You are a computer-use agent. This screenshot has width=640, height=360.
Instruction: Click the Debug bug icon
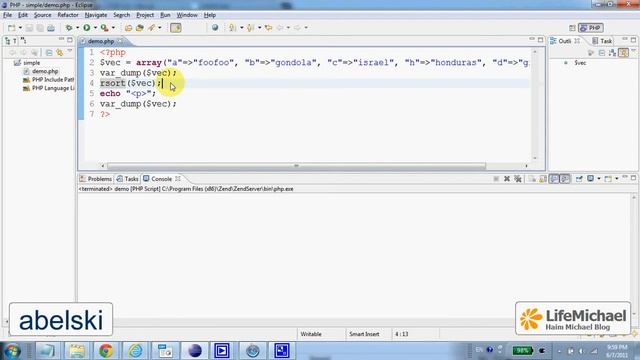click(69, 28)
